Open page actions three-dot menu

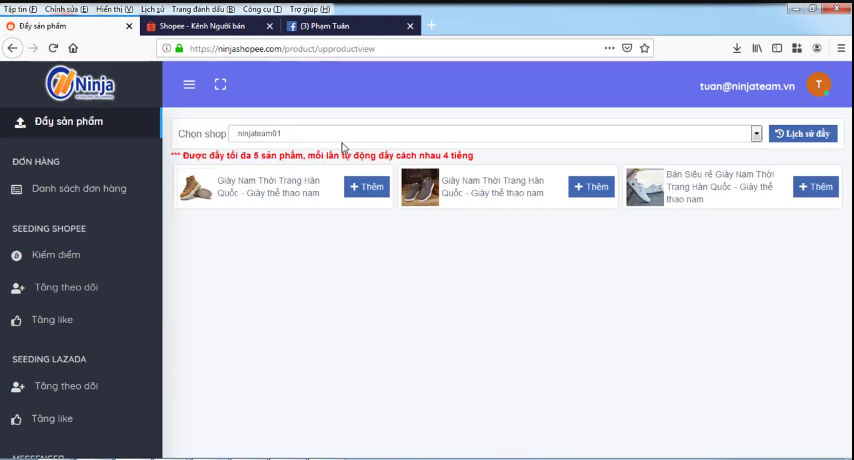[609, 48]
